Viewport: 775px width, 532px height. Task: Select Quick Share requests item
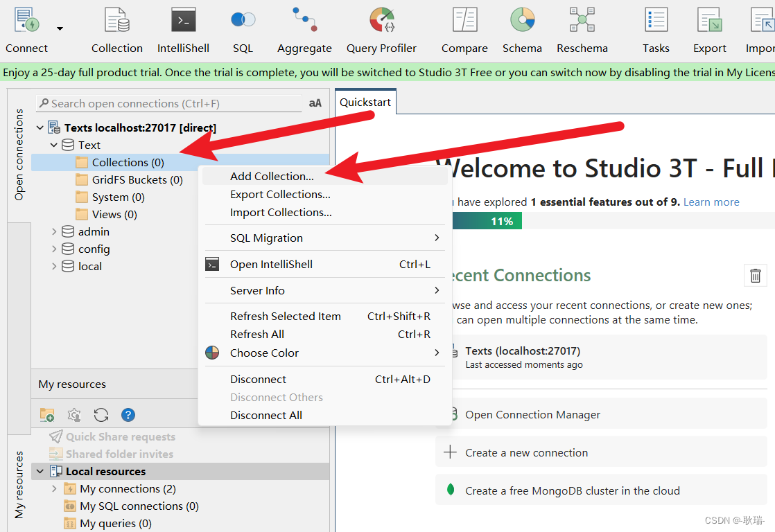(113, 436)
